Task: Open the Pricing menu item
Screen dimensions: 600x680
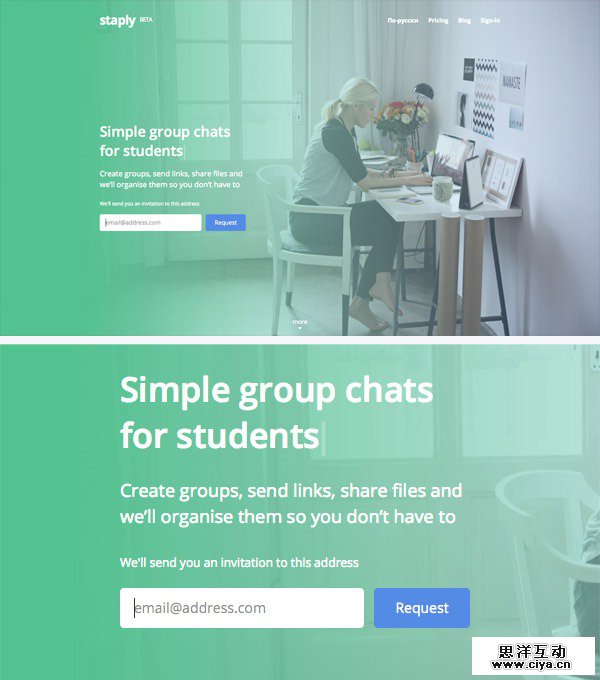Action: pyautogui.click(x=438, y=20)
